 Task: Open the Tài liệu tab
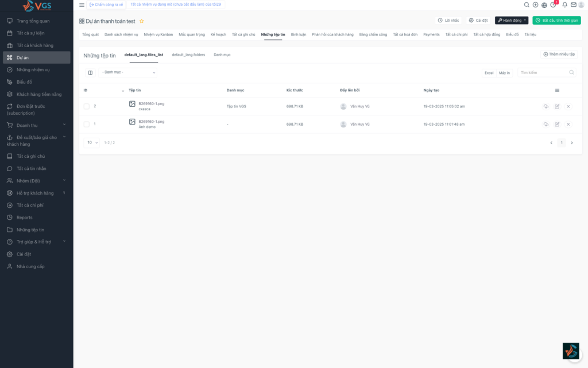(530, 34)
